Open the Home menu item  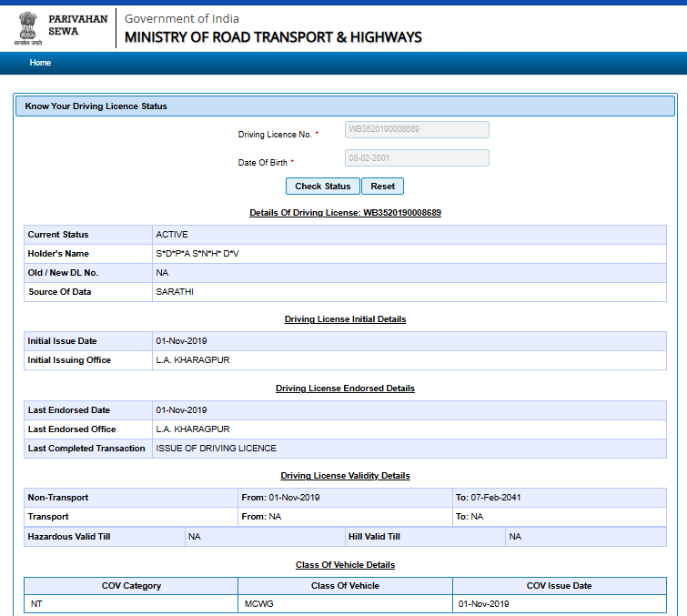(40, 63)
